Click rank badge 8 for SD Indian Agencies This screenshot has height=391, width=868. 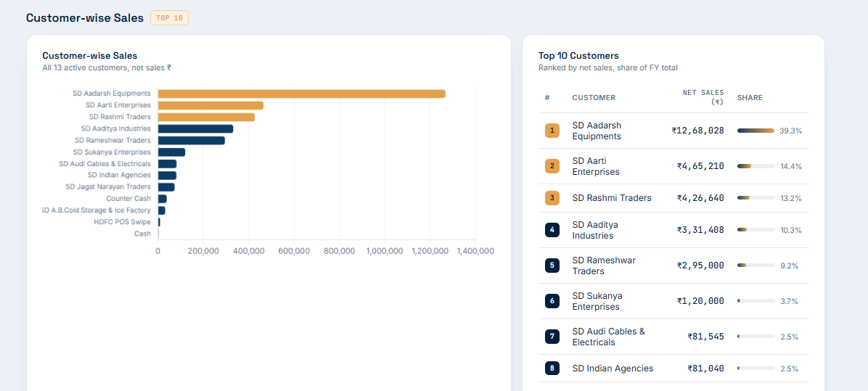(x=552, y=369)
